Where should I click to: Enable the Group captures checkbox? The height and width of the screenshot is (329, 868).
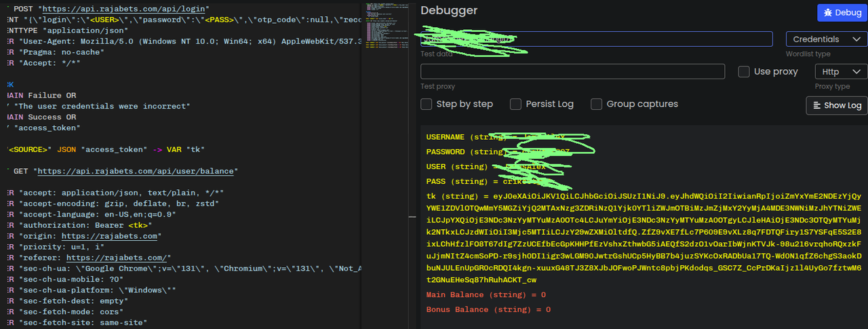pos(597,104)
